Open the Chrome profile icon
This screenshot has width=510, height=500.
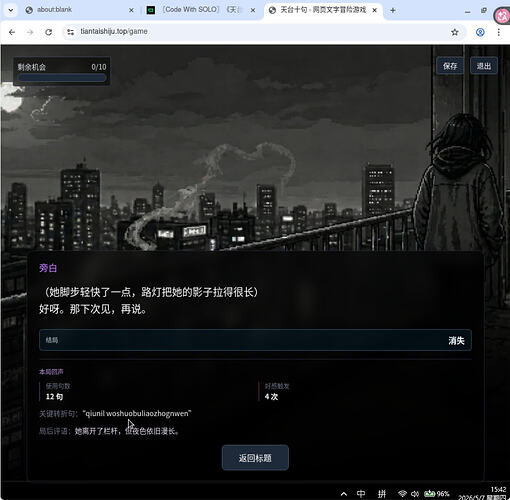tap(480, 32)
